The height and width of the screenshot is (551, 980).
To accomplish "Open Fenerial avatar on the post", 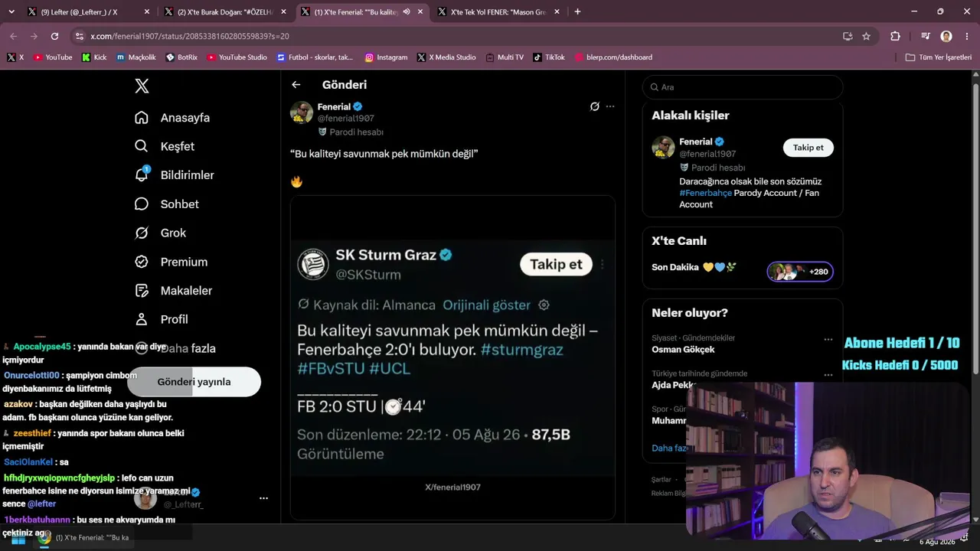I will click(302, 112).
